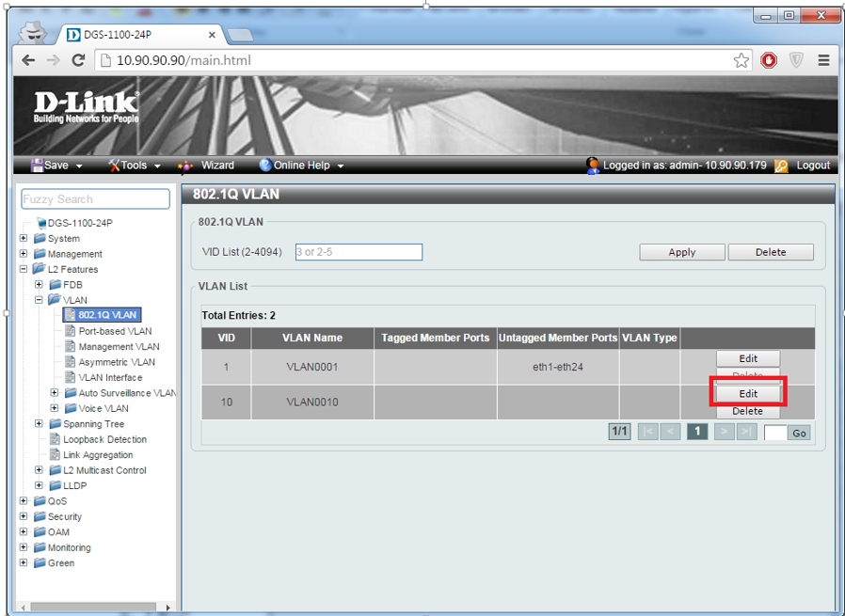Expand the Spanning Tree folder
The image size is (845, 616).
pyautogui.click(x=40, y=424)
